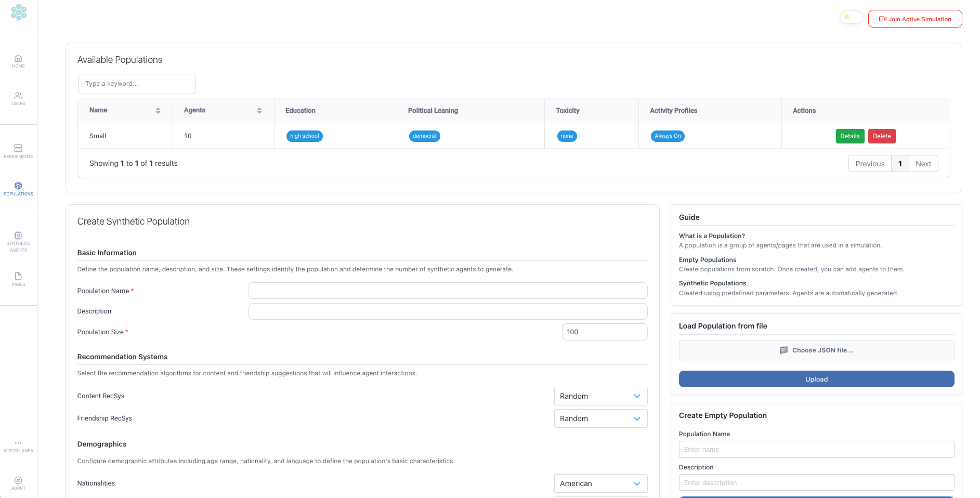Sort table by Name column

(158, 111)
